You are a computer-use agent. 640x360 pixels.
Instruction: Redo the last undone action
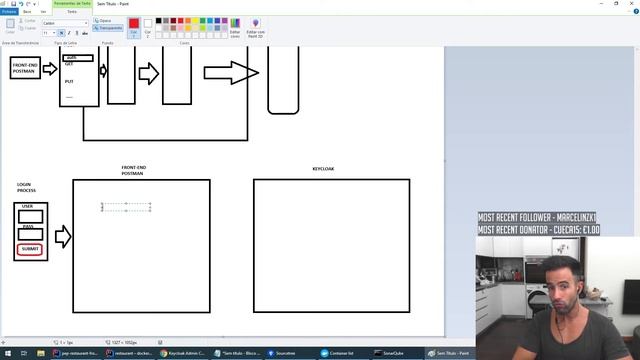[28, 4]
